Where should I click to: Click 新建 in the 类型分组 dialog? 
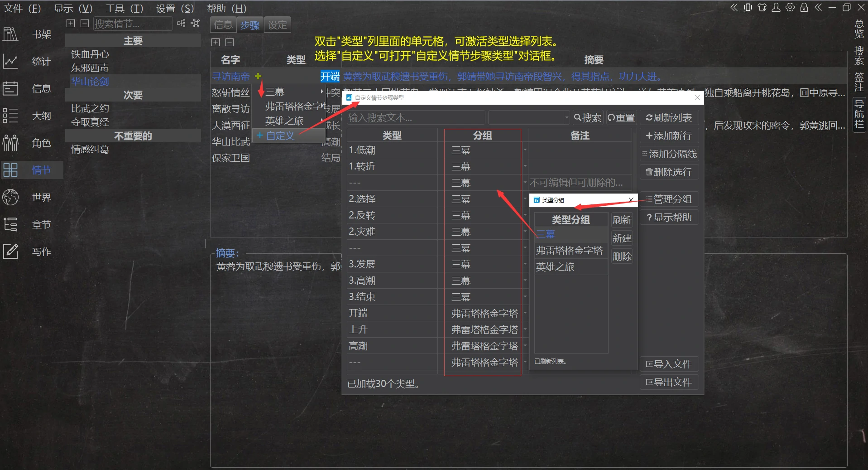622,238
